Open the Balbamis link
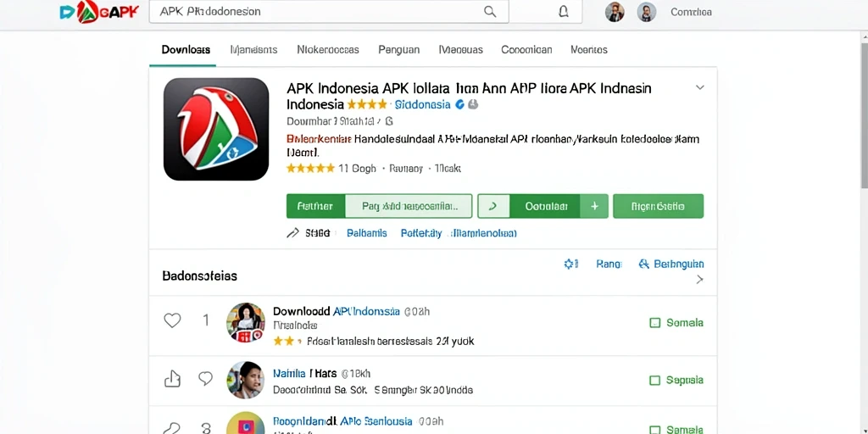This screenshot has height=434, width=868. click(x=366, y=233)
